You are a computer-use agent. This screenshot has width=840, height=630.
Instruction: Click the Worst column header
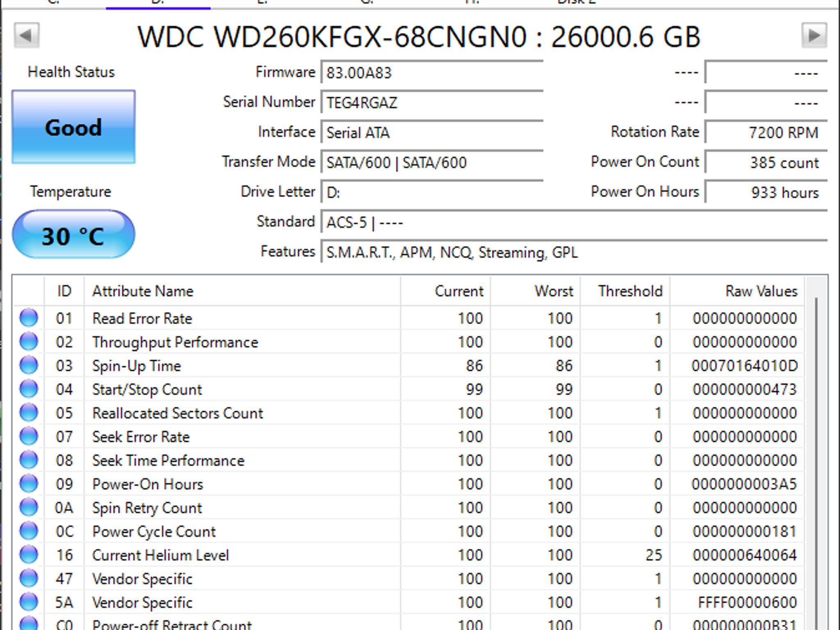tap(536, 291)
